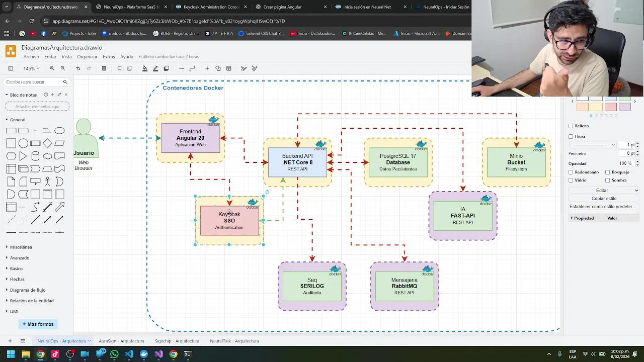Select the diamond shape in General palette

point(47,143)
